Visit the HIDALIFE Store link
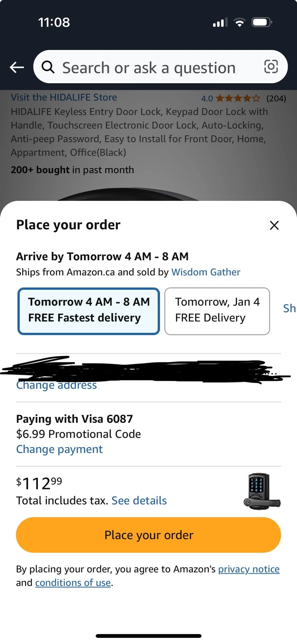The width and height of the screenshot is (297, 644). click(x=64, y=97)
